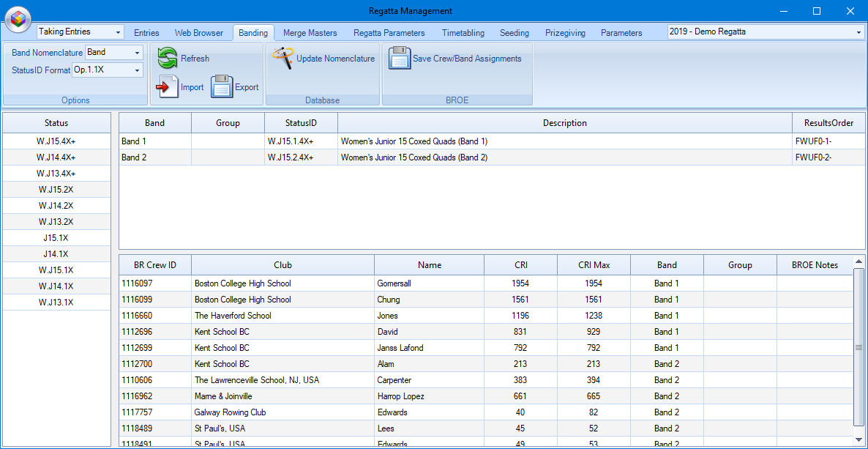Screen dimensions: 868x449
Task: Open the Seeding tab
Action: (x=514, y=32)
